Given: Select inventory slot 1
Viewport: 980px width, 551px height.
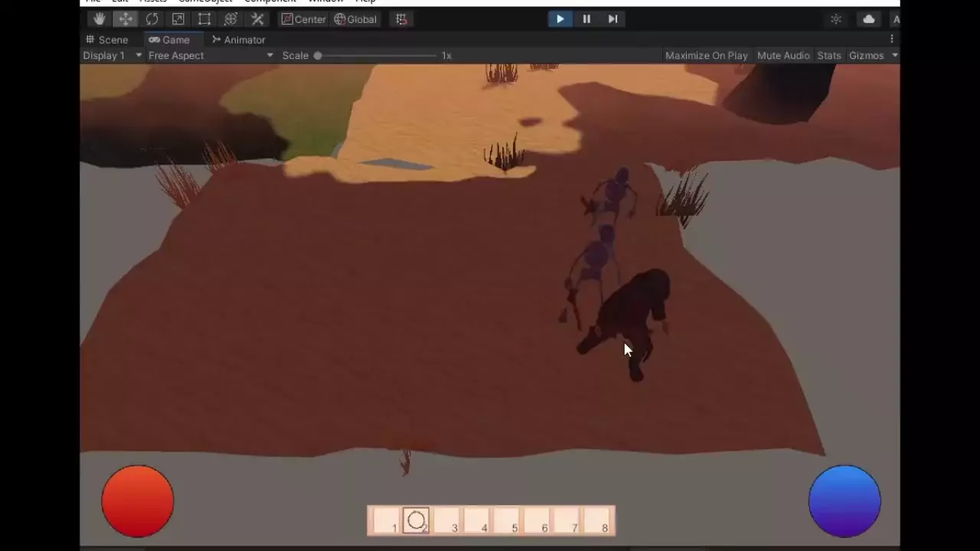Looking at the screenshot, I should pyautogui.click(x=387, y=521).
